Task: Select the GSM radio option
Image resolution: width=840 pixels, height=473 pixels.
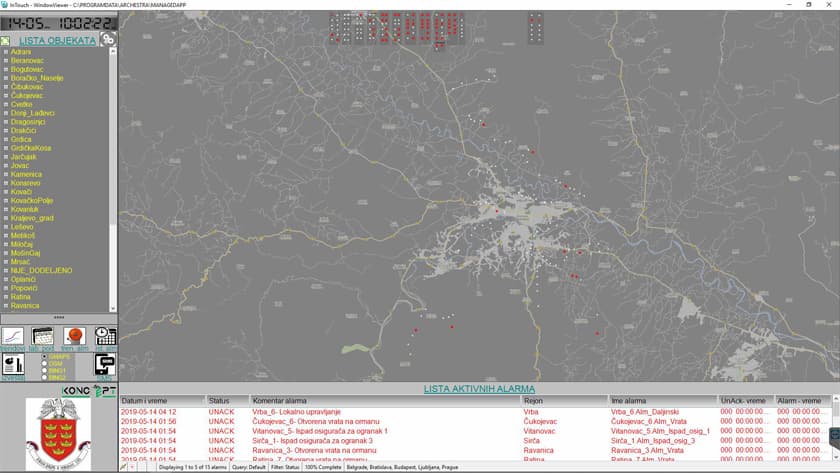Action: pyautogui.click(x=44, y=363)
